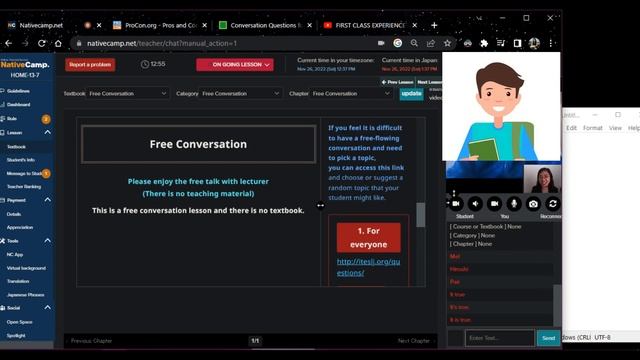The height and width of the screenshot is (360, 640).
Task: Open the camera permission icon in address bar
Action: pos(381,43)
